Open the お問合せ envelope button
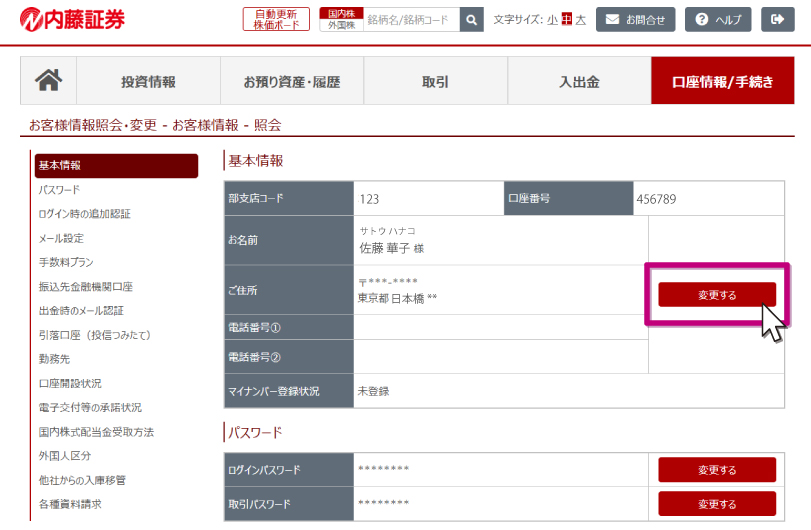The width and height of the screenshot is (811, 530). coord(635,19)
